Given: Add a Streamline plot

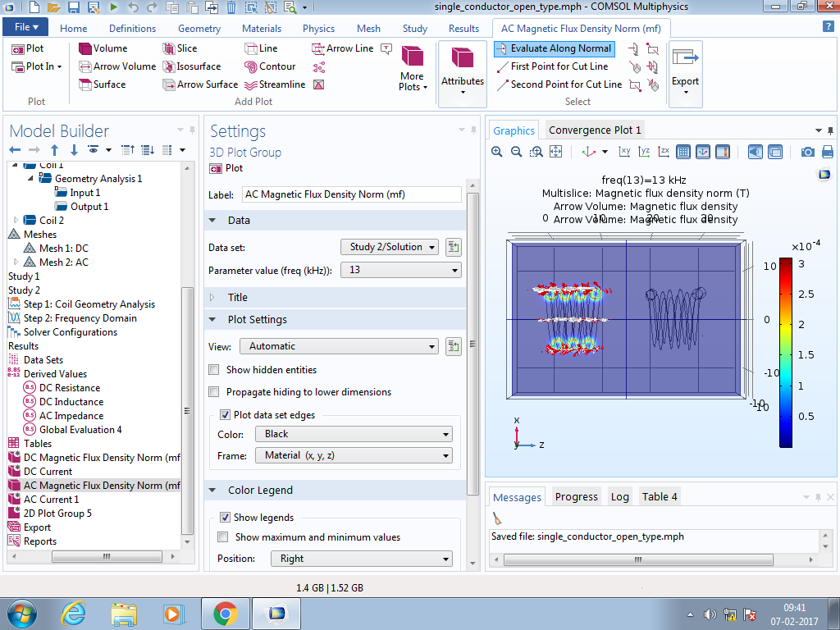Looking at the screenshot, I should click(275, 84).
